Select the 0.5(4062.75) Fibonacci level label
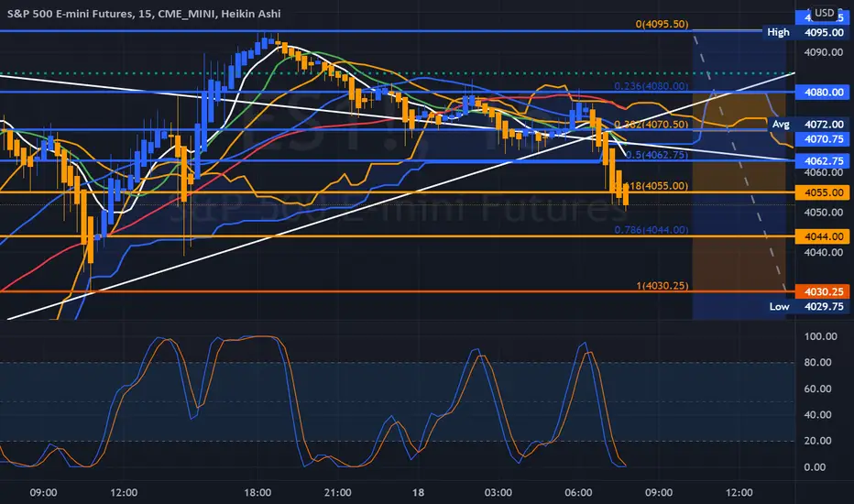The width and height of the screenshot is (854, 504). tap(657, 155)
